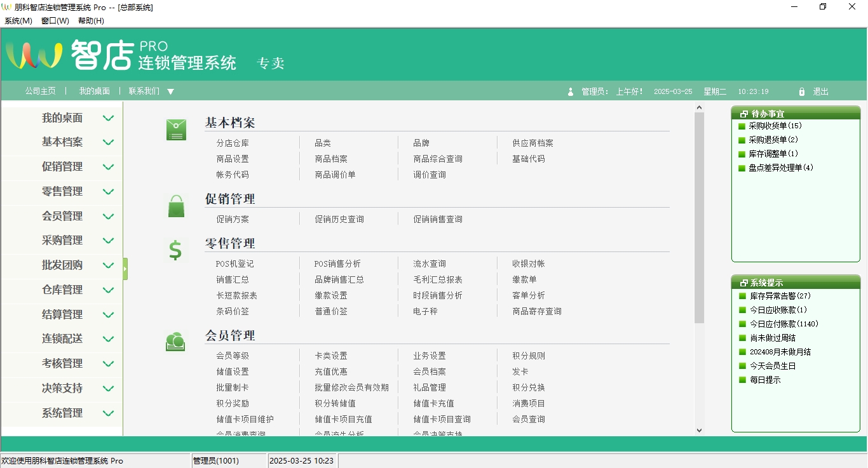Click green square icon beside 采购收货单
Screen dimensions: 868x468
(742, 126)
